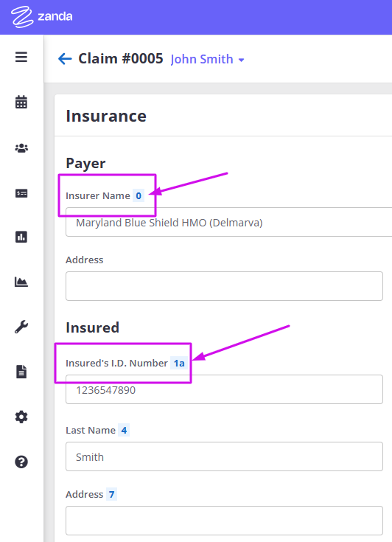392x542 pixels.
Task: Open the help question mark icon
Action: click(x=21, y=462)
